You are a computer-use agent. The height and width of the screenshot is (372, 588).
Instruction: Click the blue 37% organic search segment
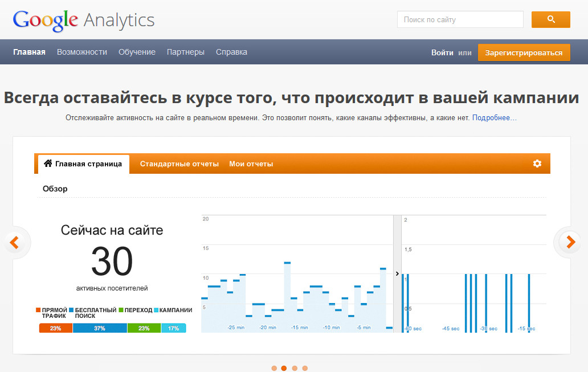[x=100, y=328]
